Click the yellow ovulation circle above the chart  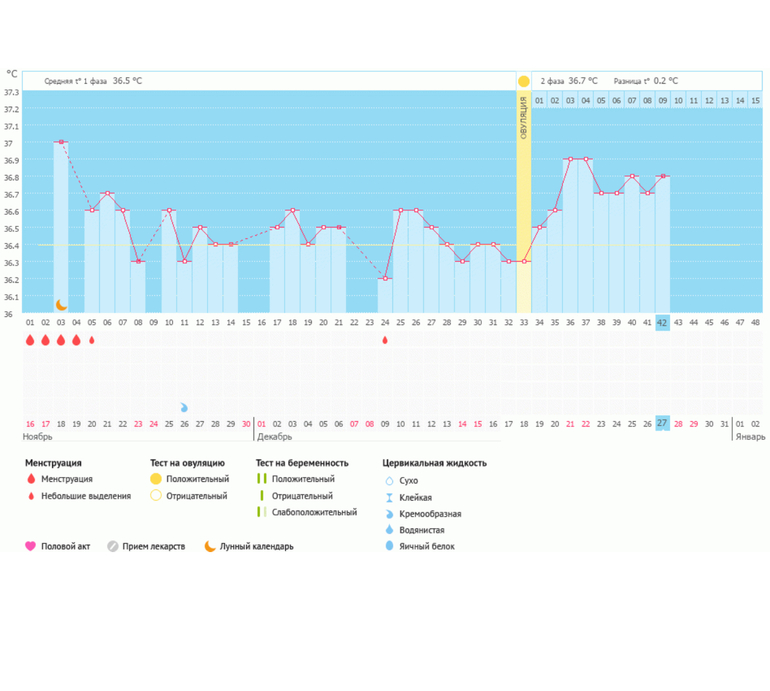(523, 81)
